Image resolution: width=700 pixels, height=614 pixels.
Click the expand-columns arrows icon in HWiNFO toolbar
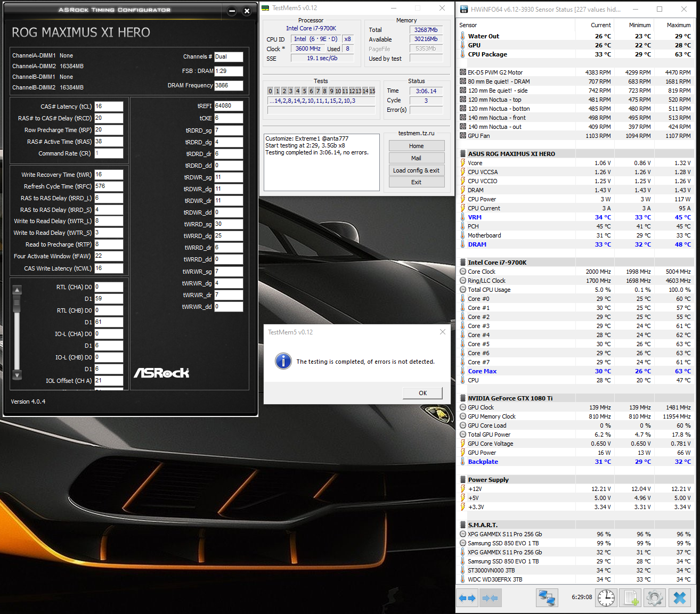tap(467, 598)
